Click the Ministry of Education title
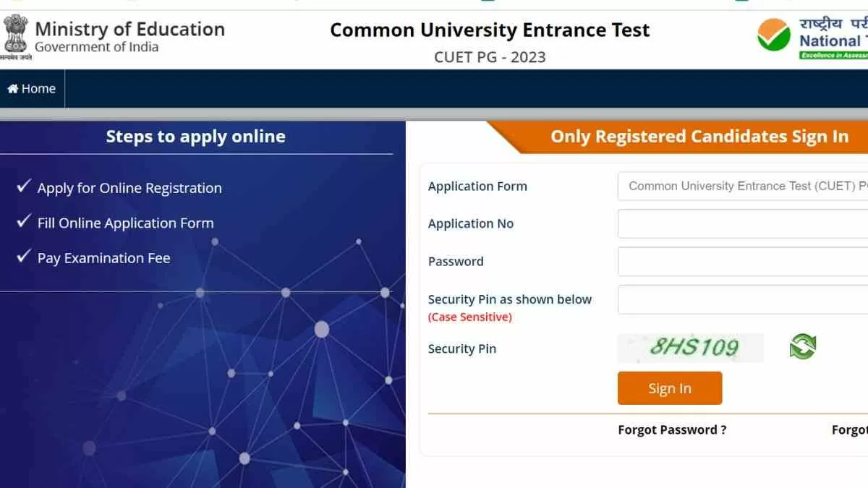This screenshot has width=868, height=488. [129, 30]
